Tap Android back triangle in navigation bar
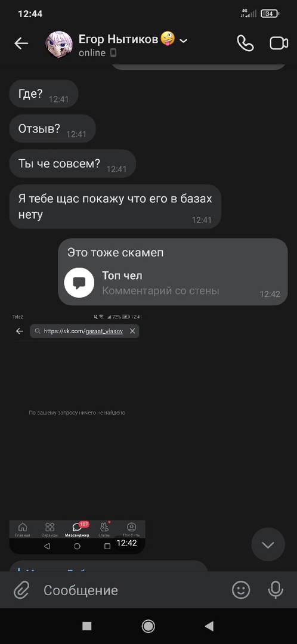 [x=209, y=626]
